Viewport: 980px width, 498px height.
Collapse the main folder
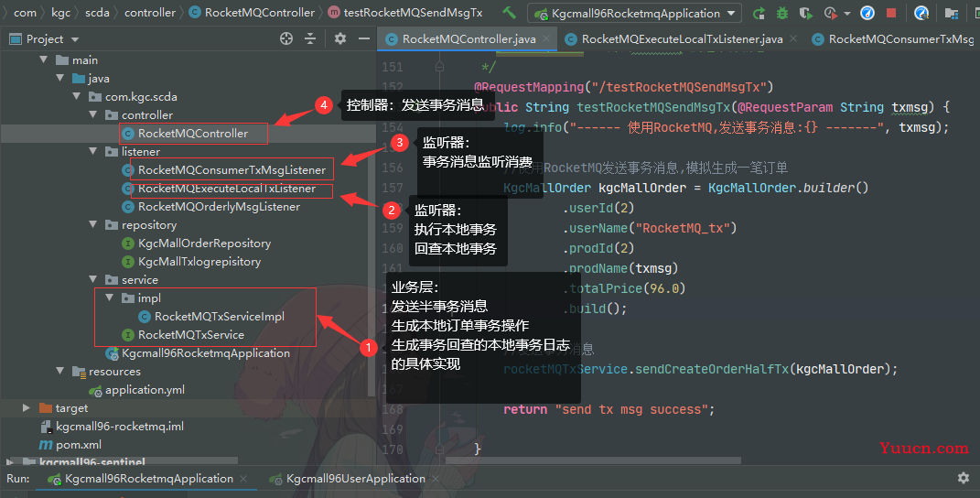[x=44, y=60]
